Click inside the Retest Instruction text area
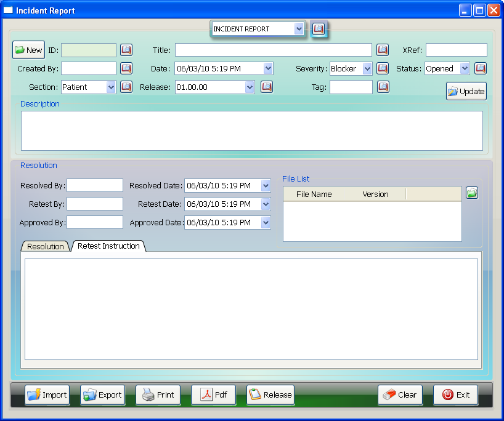Viewport: 504px width, 421px height. click(251, 309)
